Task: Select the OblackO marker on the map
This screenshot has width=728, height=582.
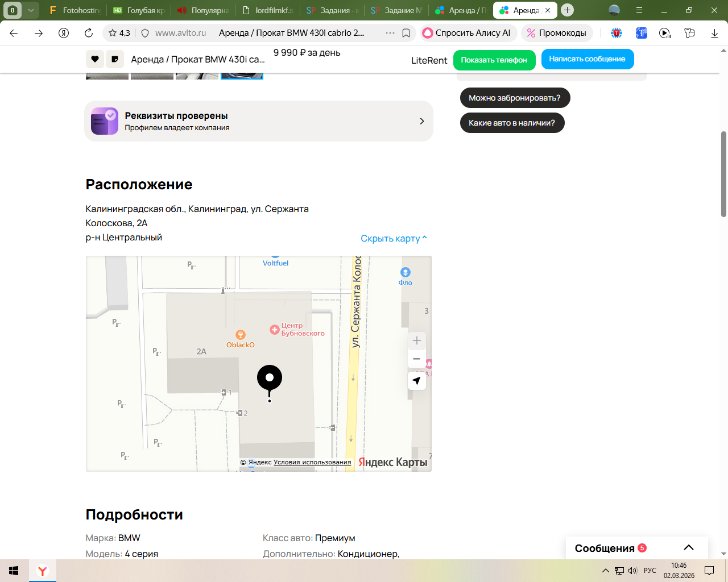Action: pyautogui.click(x=241, y=339)
